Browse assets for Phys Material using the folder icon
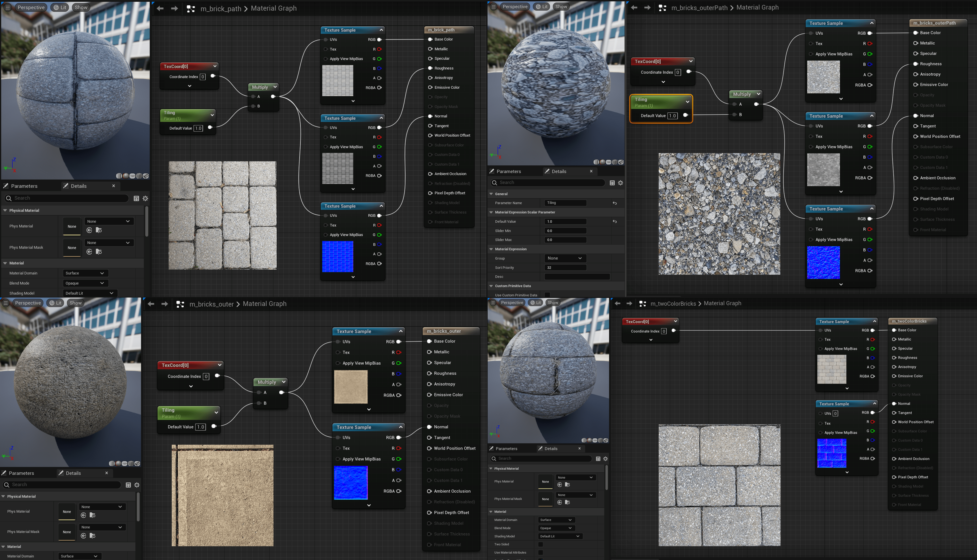 pyautogui.click(x=99, y=230)
